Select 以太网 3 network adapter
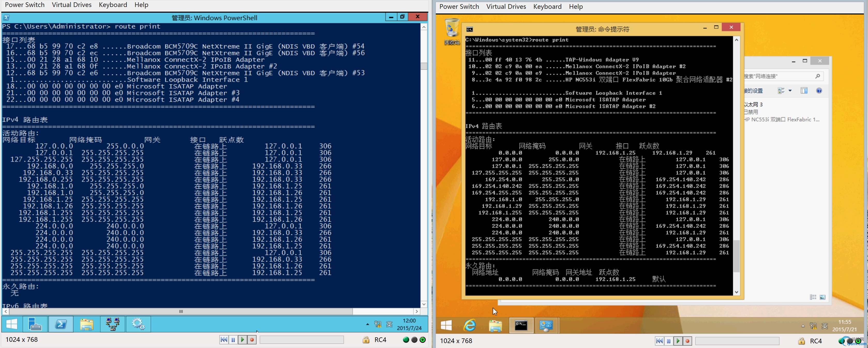This screenshot has height=348, width=868. click(782, 112)
